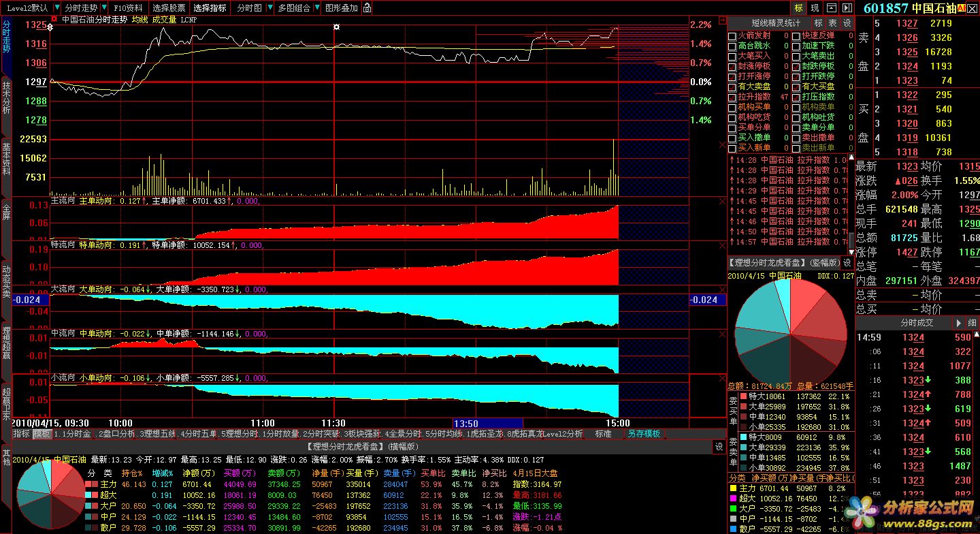Viewport: 980px width, 534px height.
Task: Toggle the 高台跳水 checkbox
Action: coord(732,46)
